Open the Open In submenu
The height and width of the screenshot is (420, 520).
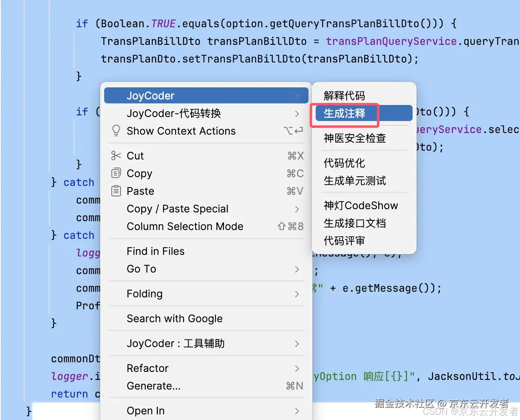pos(206,411)
